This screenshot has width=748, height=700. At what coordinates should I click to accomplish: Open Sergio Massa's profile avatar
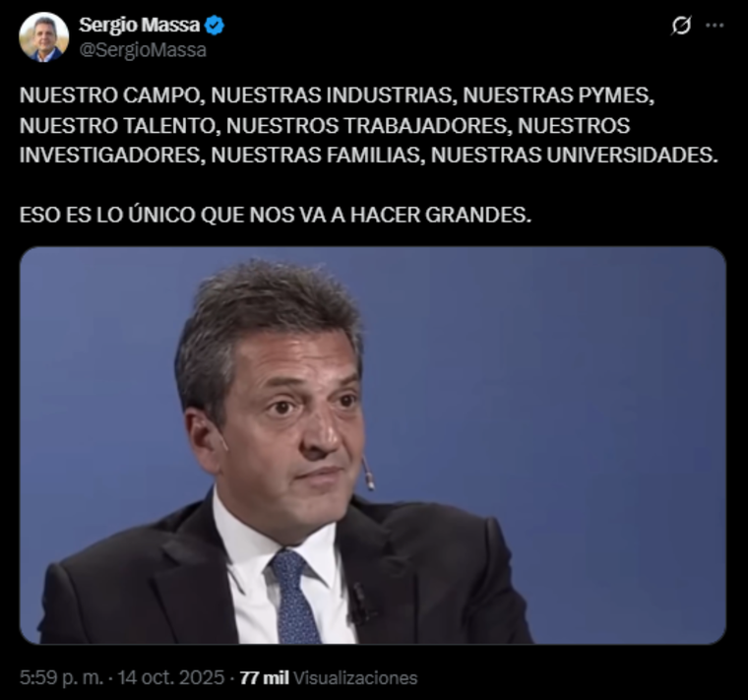(x=44, y=37)
